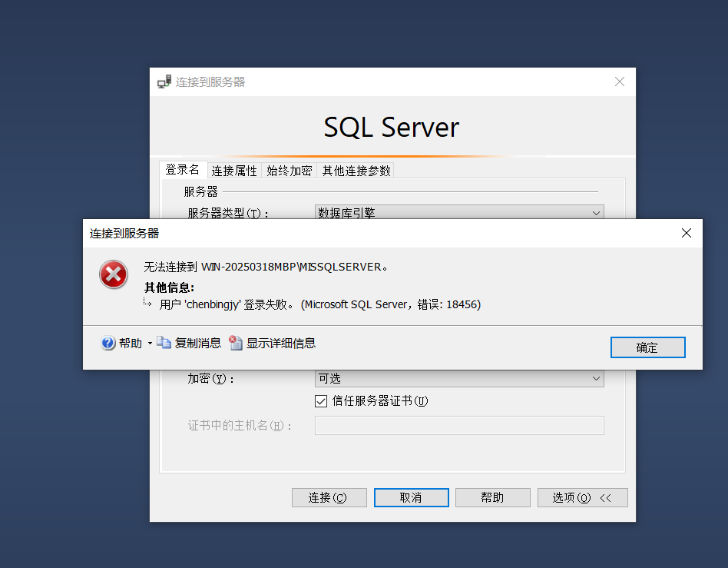Click the 连接(C) button

329,498
